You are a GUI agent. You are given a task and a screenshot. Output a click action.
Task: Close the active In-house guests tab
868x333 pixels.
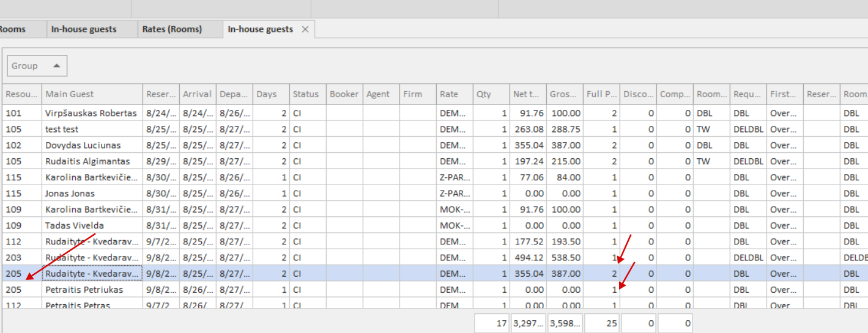pos(305,29)
